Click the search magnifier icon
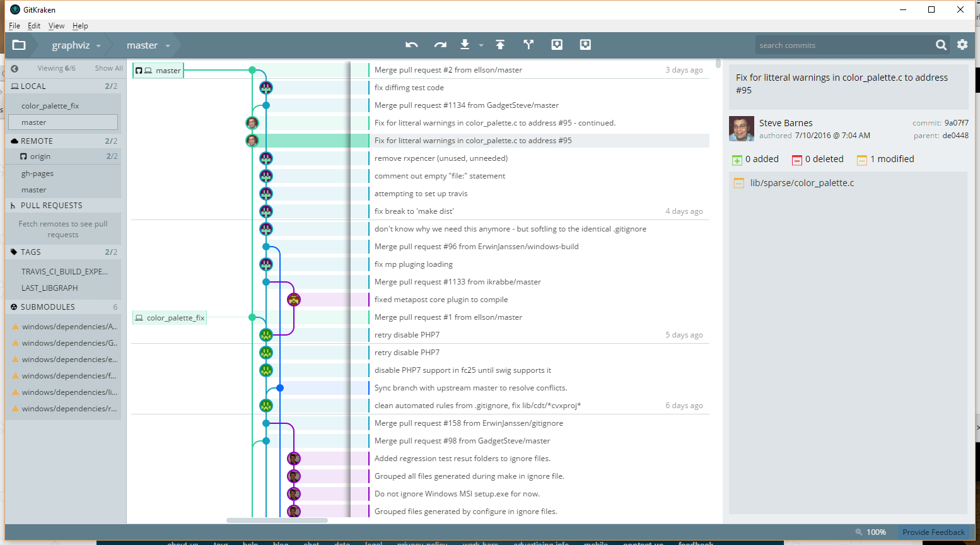This screenshot has width=980, height=545. (x=941, y=45)
